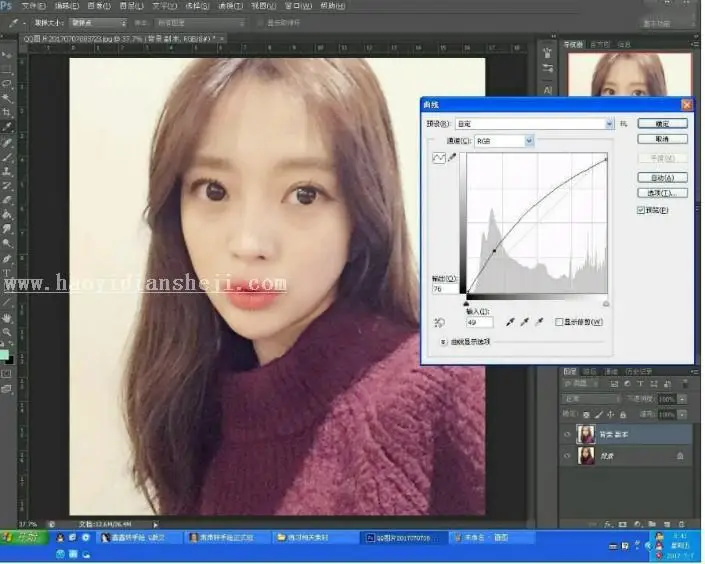Click the Input value field in Curves
705x564 pixels.
click(480, 322)
